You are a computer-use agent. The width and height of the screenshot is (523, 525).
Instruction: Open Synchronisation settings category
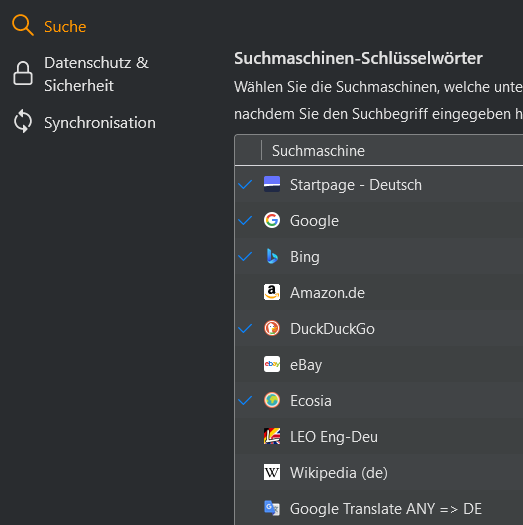100,123
